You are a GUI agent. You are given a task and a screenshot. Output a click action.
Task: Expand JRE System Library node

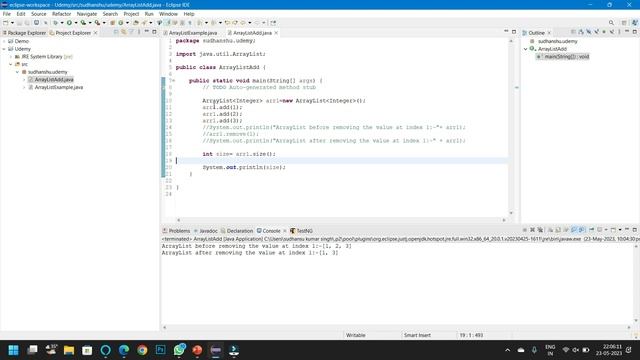11,57
